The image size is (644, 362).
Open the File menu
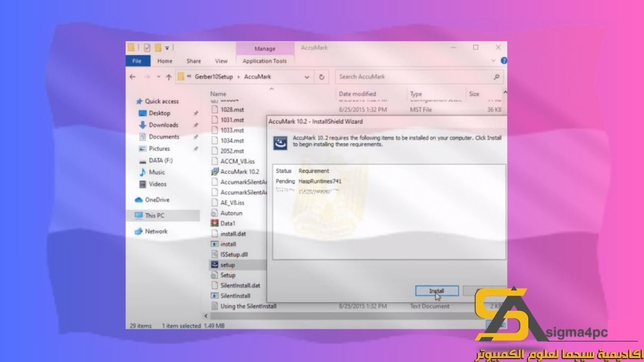pyautogui.click(x=137, y=61)
